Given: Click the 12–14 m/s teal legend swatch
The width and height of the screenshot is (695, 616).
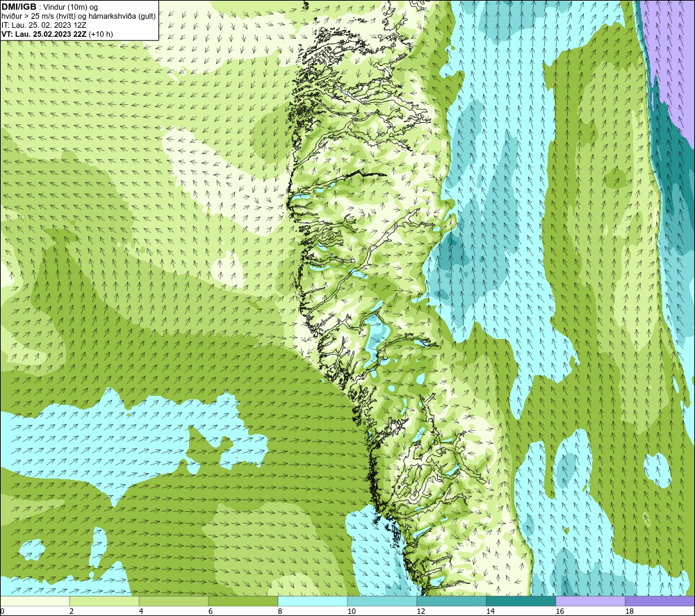Looking at the screenshot, I should 451,601.
